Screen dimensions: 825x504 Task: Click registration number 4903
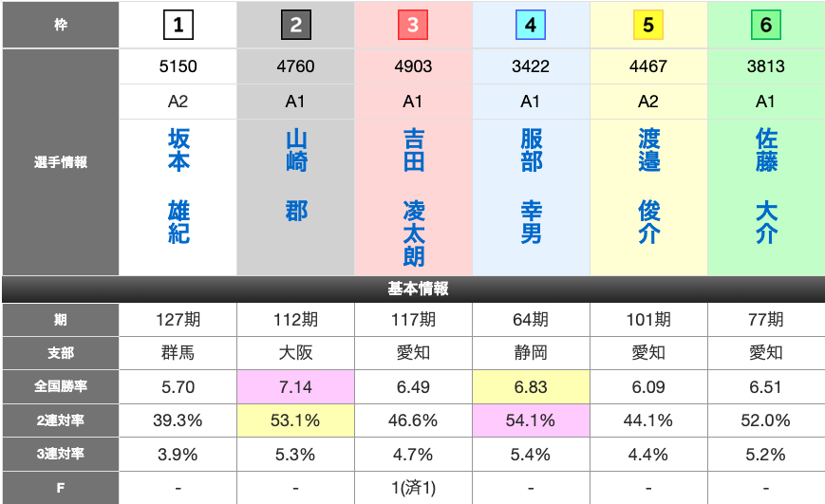[x=413, y=67]
